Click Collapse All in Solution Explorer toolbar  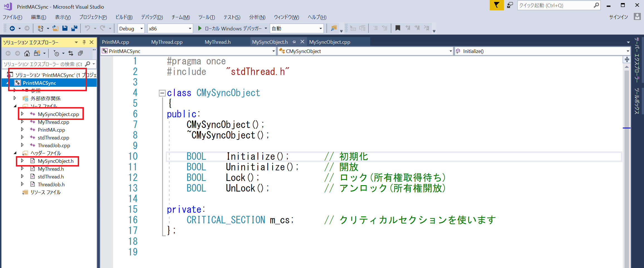80,53
